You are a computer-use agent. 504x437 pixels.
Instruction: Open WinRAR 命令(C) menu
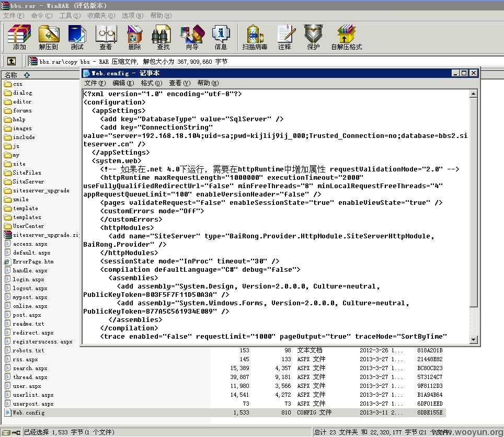41,16
